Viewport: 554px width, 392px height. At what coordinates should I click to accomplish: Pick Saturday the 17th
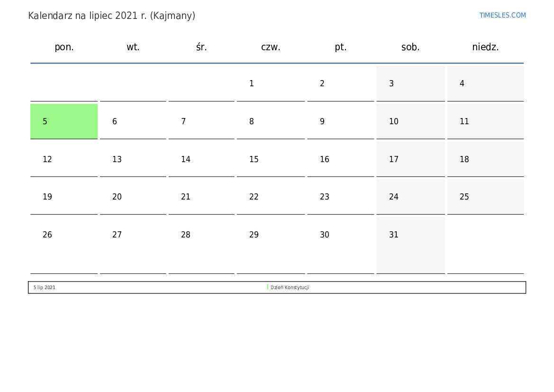(410, 159)
